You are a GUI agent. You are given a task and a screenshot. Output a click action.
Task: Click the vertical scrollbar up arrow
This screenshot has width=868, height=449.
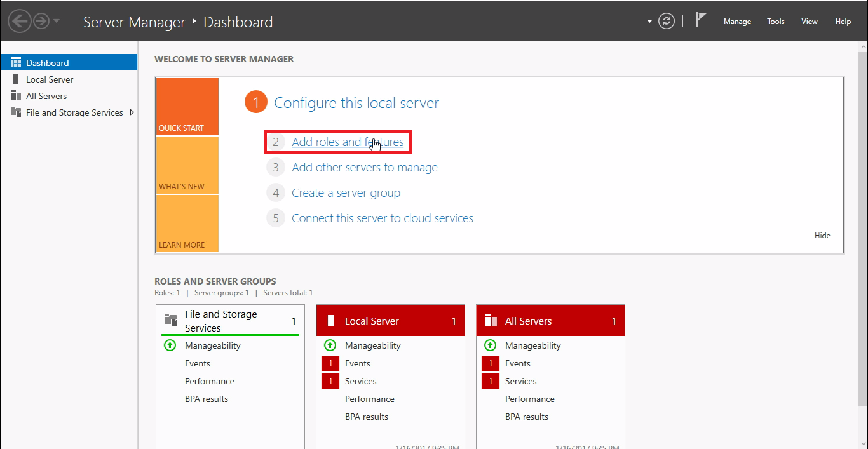click(x=862, y=47)
